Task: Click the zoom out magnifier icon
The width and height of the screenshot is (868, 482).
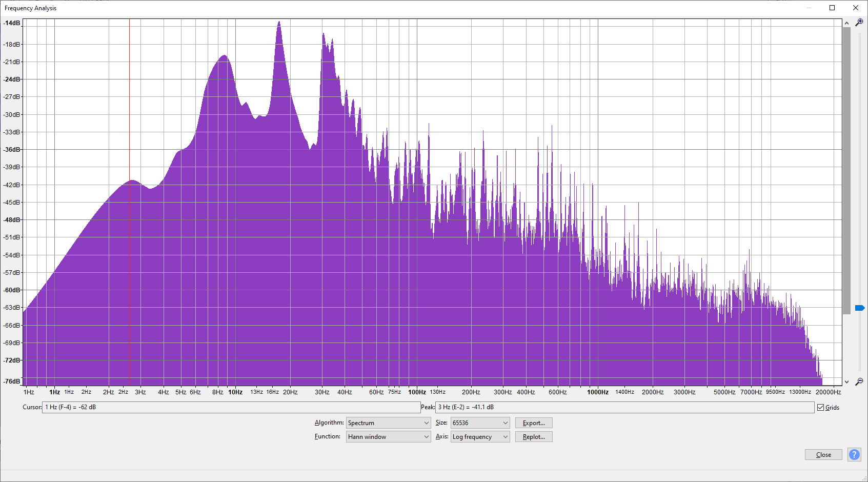Action: tap(859, 381)
